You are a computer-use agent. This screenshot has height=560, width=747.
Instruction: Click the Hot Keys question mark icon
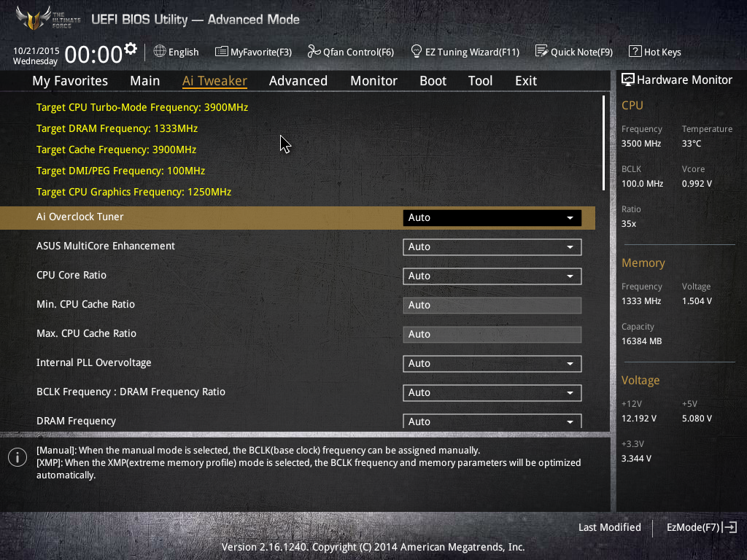(x=635, y=52)
